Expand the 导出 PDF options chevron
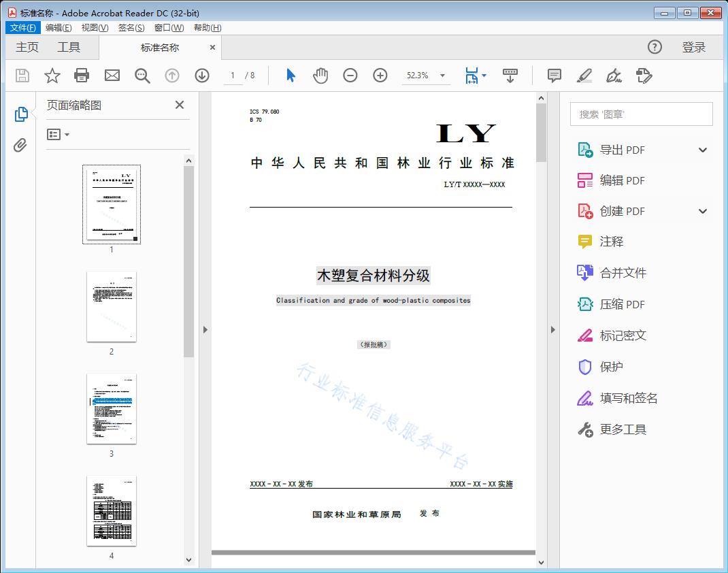Viewport: 728px width, 573px height. 702,149
